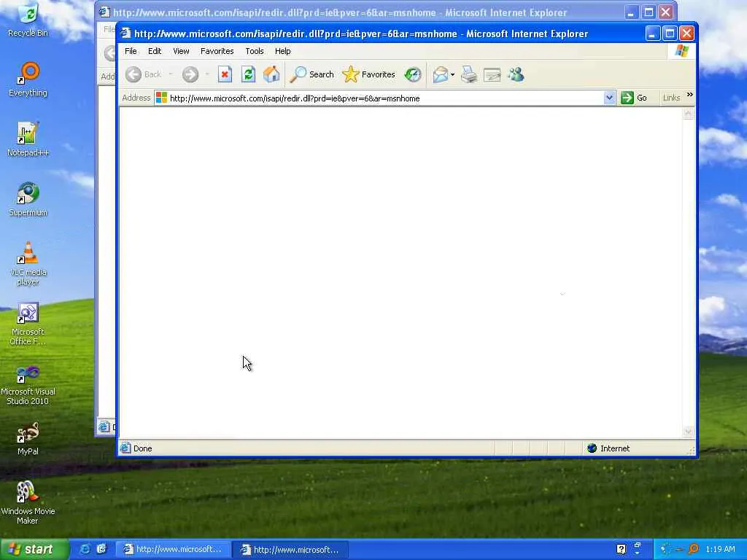
Task: Open the View menu
Action: pos(181,51)
